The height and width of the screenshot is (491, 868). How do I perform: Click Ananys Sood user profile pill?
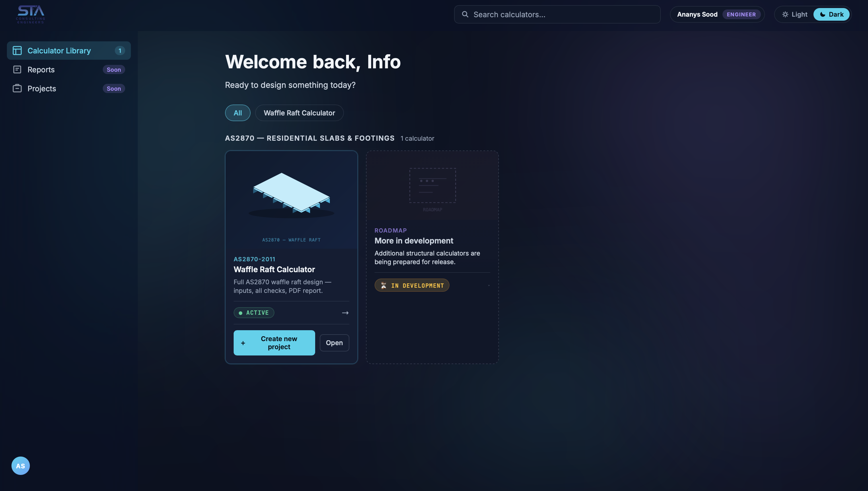coord(717,14)
